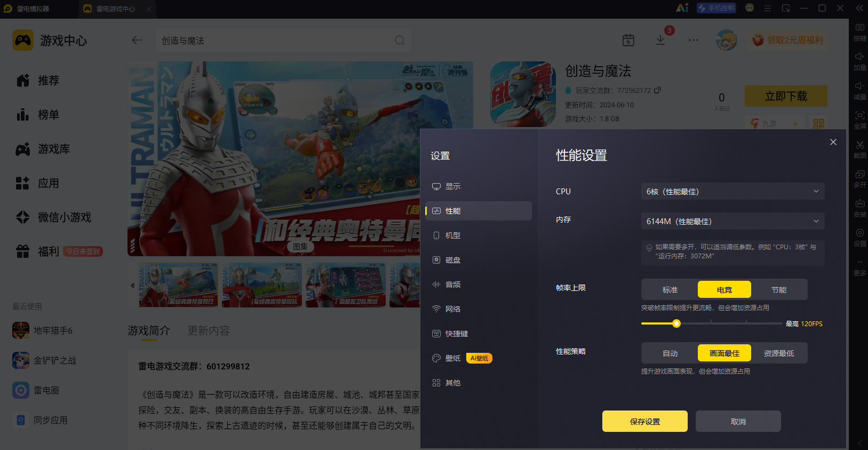Open 推荐 recommendations in the sidebar
The width and height of the screenshot is (868, 450).
38,81
